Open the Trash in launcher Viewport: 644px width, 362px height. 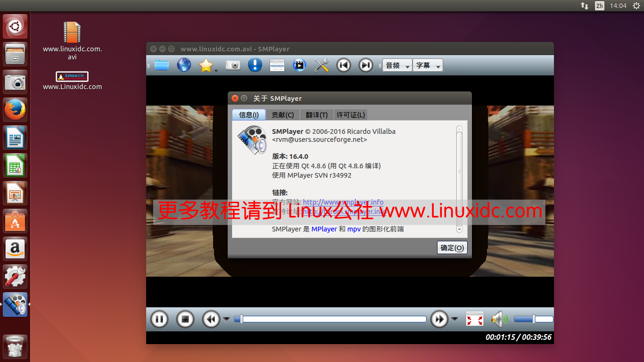tap(15, 347)
